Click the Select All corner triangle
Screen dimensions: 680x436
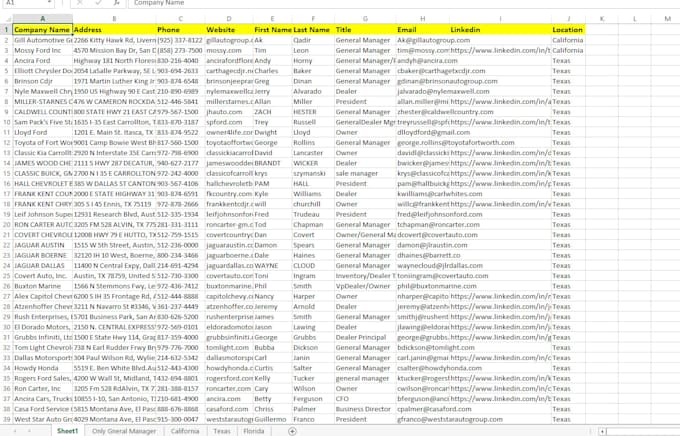(7, 19)
